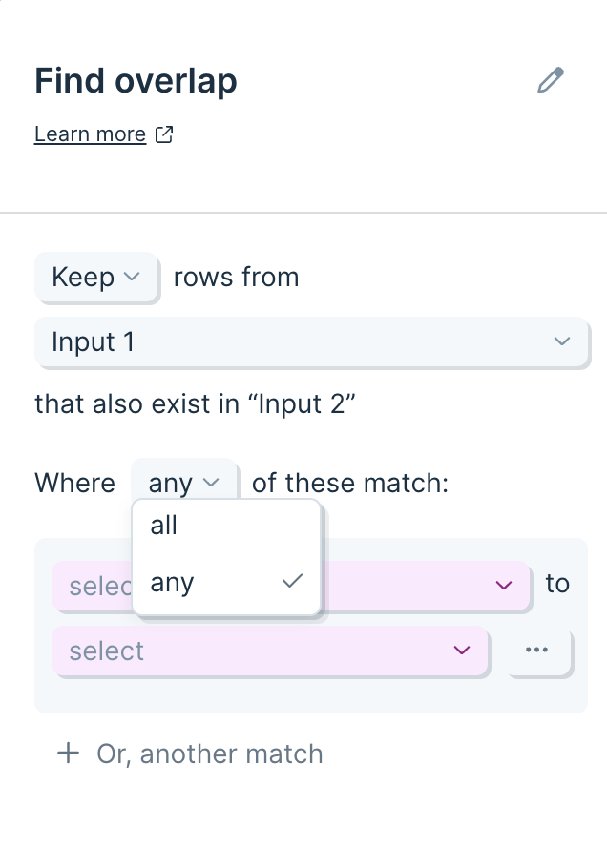The height and width of the screenshot is (868, 607).
Task: Click the chevron beside any in Where row
Action: pos(211,482)
